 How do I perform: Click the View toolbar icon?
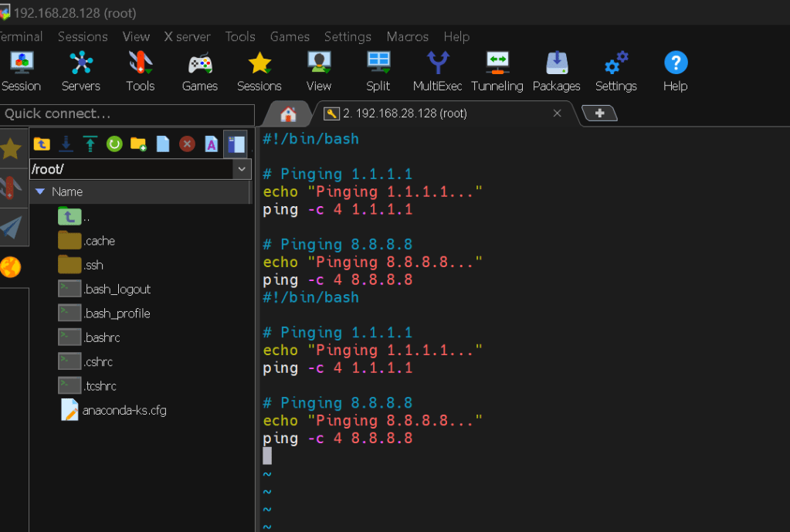coord(319,72)
